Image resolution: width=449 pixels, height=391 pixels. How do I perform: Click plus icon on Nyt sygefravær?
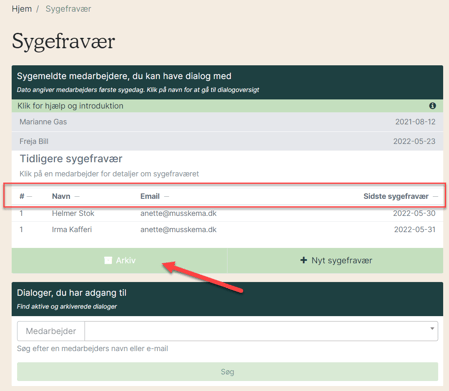[303, 260]
